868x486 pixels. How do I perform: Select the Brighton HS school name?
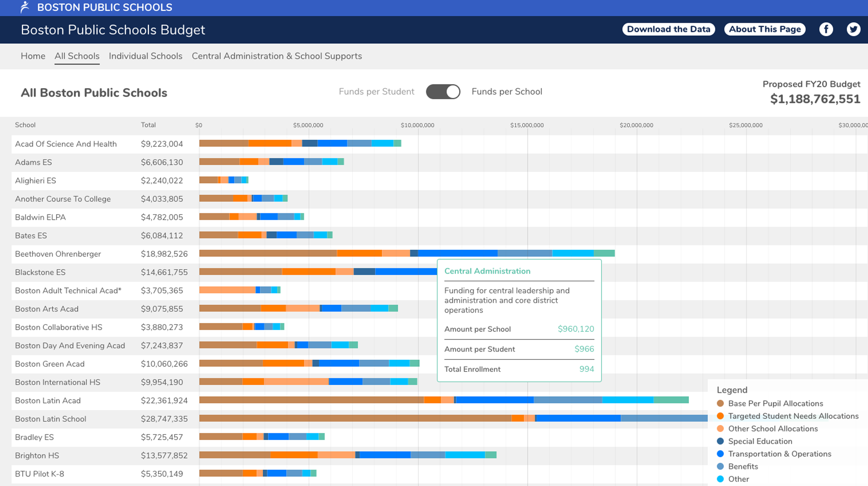tap(37, 456)
